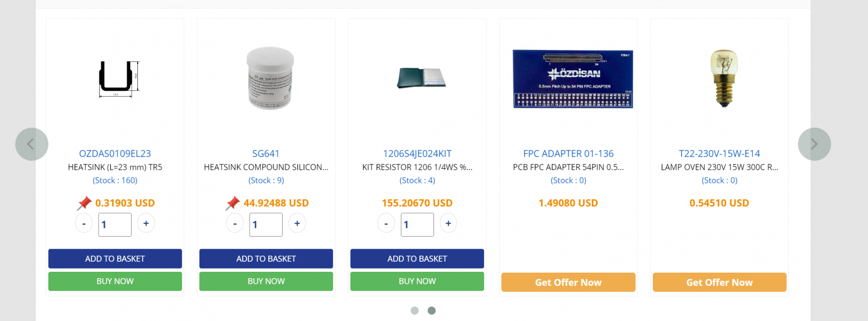
Task: Advance carousel with right arrow
Action: click(x=814, y=144)
